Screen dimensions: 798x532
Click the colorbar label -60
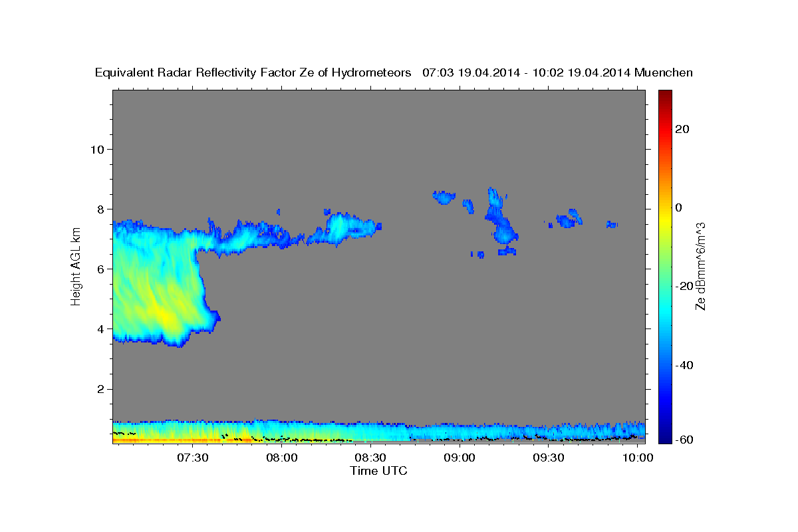(x=685, y=439)
